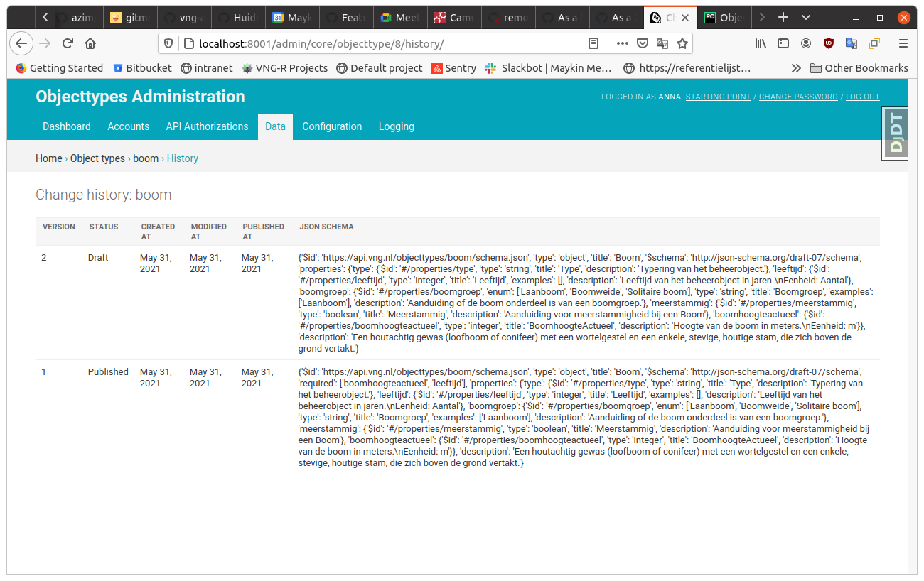Show more bookmarks overflow chevron

pos(796,68)
